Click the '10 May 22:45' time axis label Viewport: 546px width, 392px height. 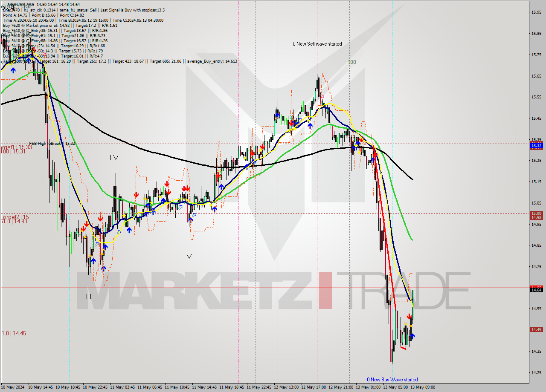pyautogui.click(x=96, y=387)
